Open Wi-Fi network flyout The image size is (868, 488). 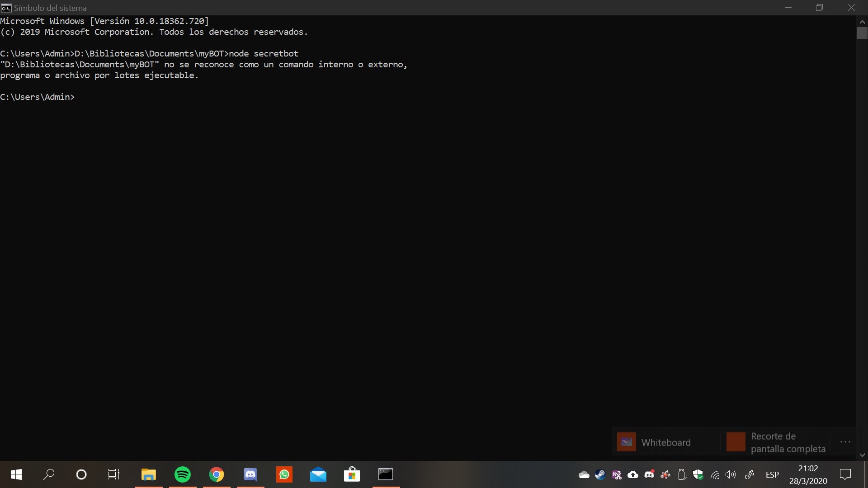click(x=715, y=474)
